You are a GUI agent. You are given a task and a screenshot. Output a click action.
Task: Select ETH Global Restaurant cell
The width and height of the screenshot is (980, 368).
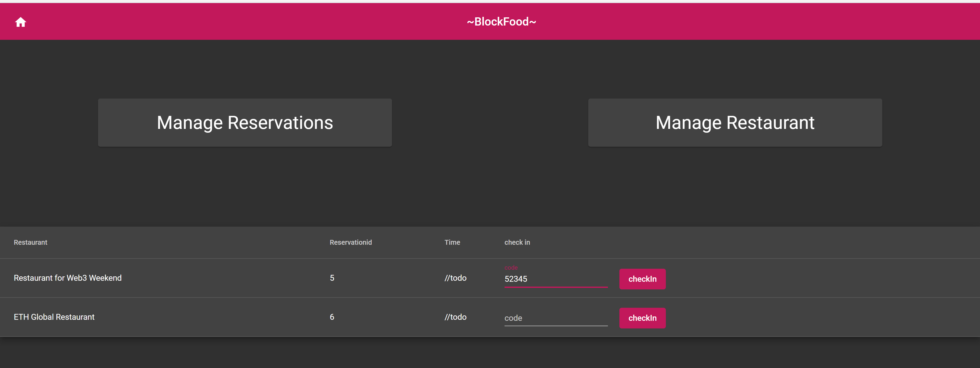point(54,317)
